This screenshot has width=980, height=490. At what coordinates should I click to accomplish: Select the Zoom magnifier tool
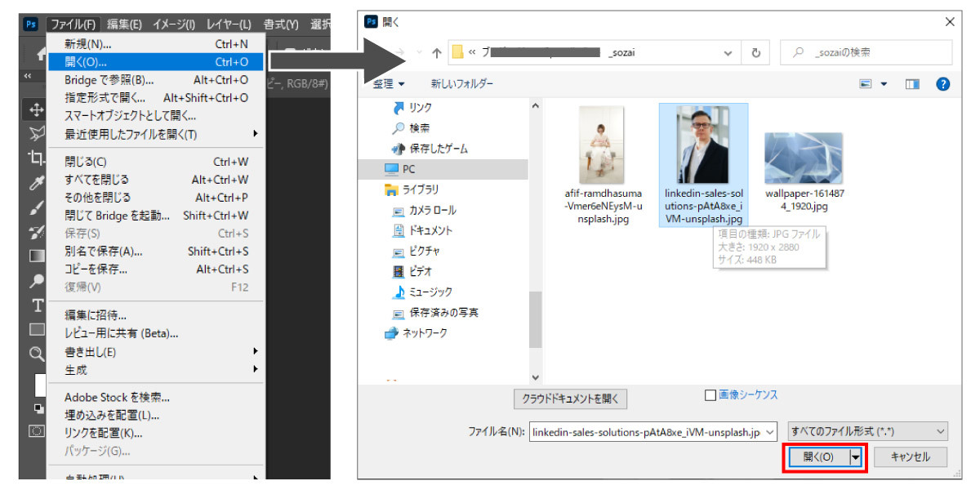click(37, 354)
